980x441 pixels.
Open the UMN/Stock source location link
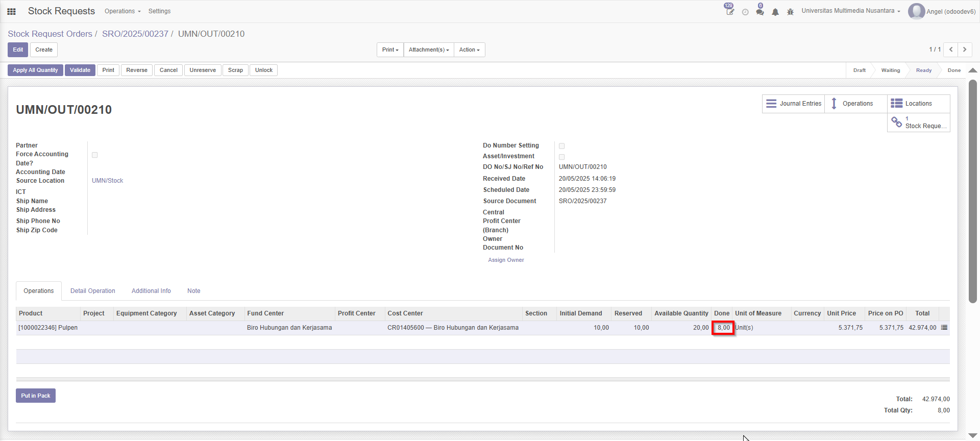click(108, 181)
